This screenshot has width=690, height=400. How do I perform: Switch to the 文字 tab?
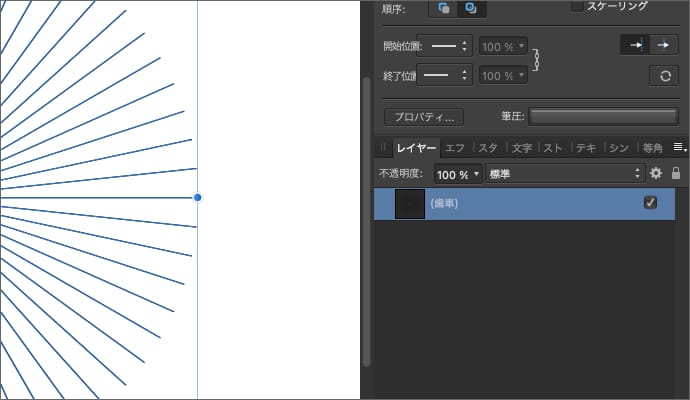[521, 148]
